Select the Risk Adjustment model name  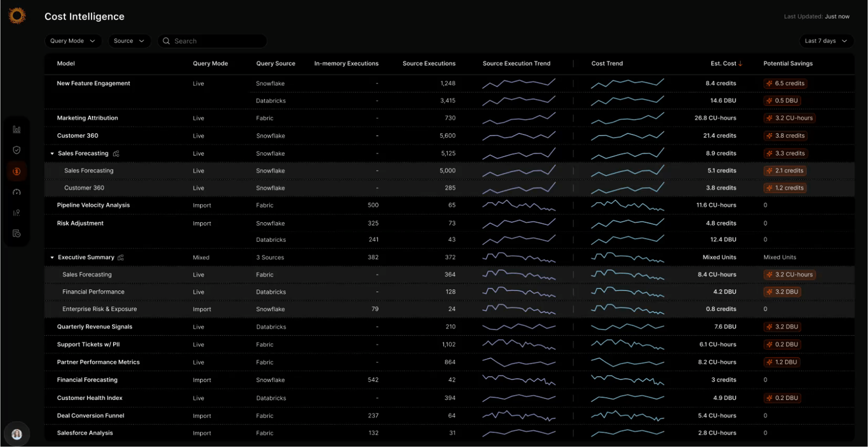pos(80,223)
